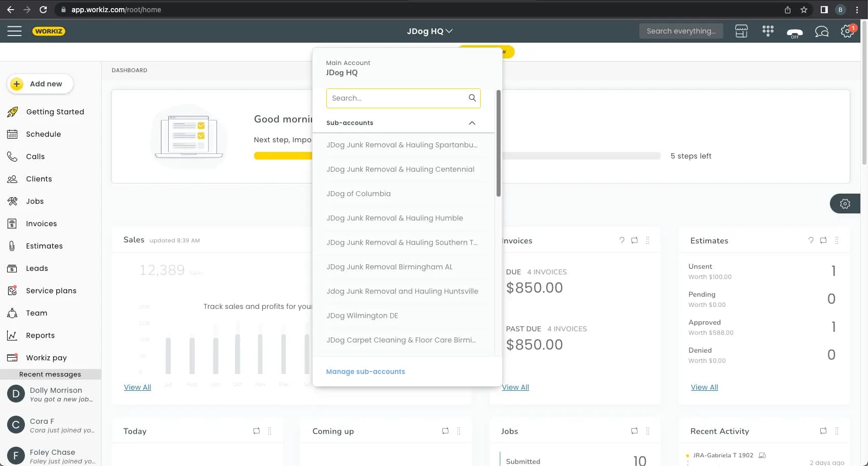Image resolution: width=868 pixels, height=466 pixels.
Task: Click the onboarding steps progress bar
Action: click(x=457, y=156)
